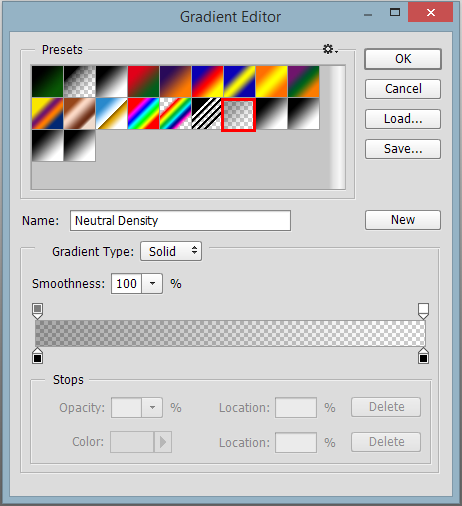
Task: Select the violet, green, orange gradient preset
Action: pos(303,82)
